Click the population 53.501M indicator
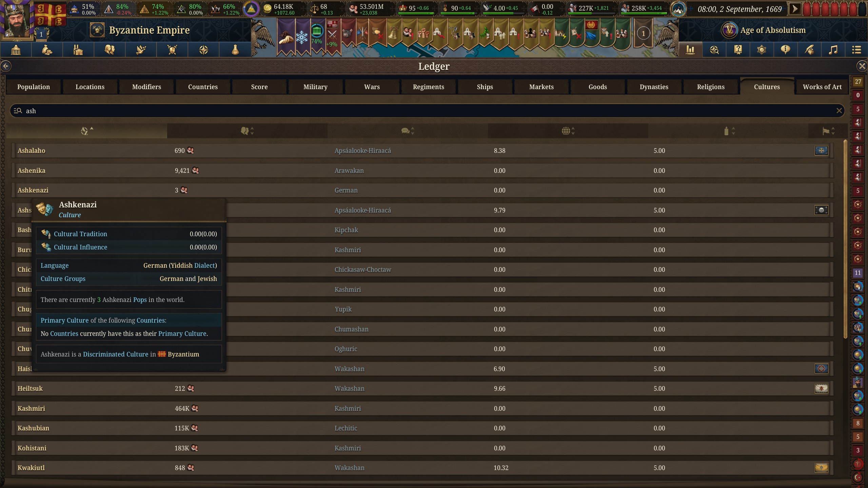The image size is (868, 488). click(366, 9)
